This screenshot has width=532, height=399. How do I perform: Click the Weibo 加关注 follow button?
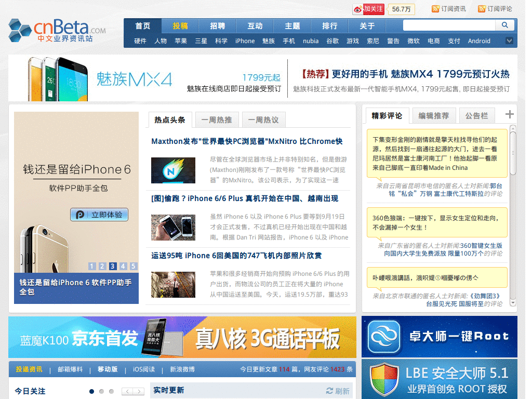[x=368, y=9]
